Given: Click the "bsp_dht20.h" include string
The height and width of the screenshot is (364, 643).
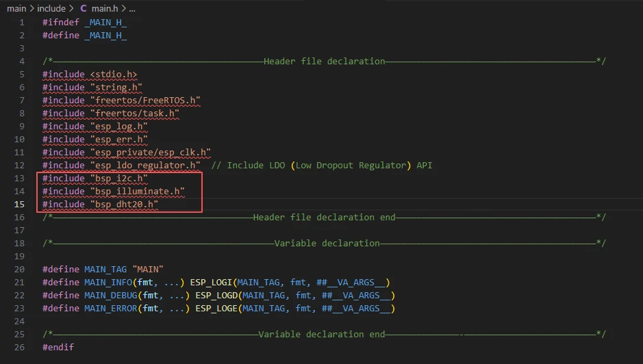Looking at the screenshot, I should coord(122,205).
